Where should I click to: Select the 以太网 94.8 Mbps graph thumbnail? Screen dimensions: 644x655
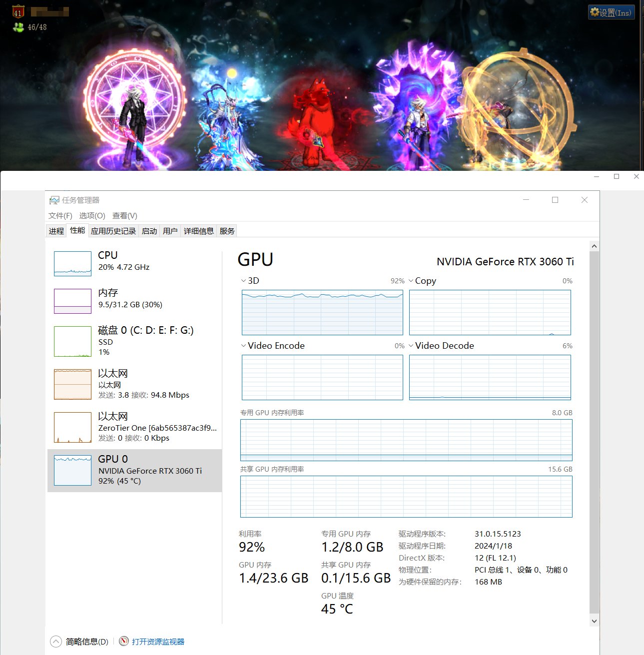click(72, 384)
